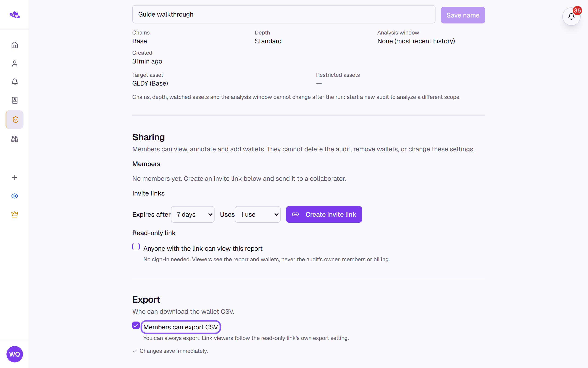Image resolution: width=588 pixels, height=368 pixels.
Task: Open notifications bell with 35 badge
Action: coord(571,17)
